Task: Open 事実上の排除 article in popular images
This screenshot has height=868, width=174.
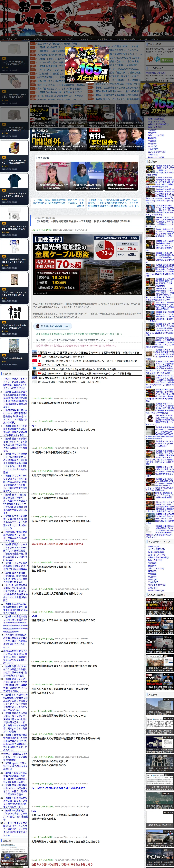Action: click(x=159, y=857)
